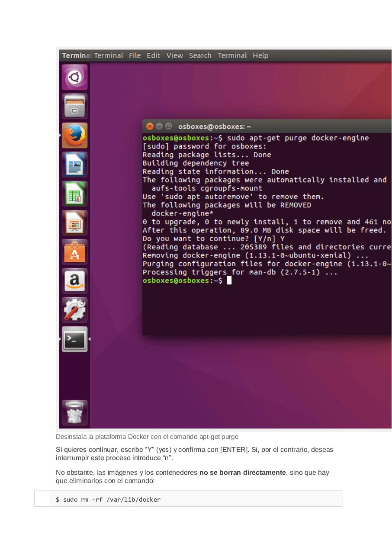Open the Search menu
Image resolution: width=392 pixels, height=554 pixels.
(200, 55)
